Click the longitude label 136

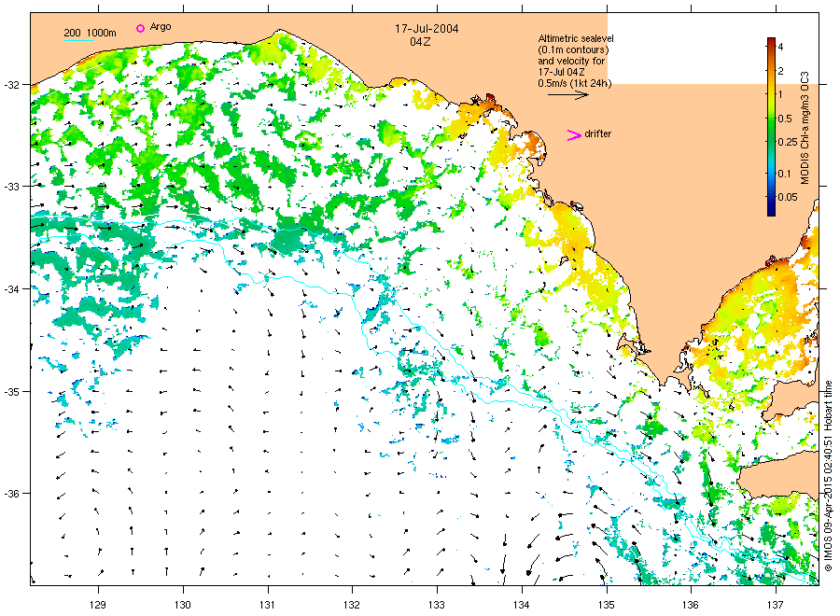click(x=691, y=606)
